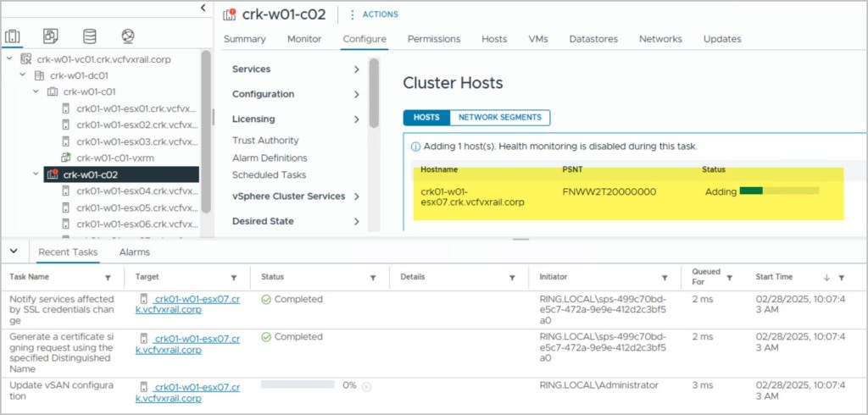Collapse the Recent Tasks bottom panel

15,252
